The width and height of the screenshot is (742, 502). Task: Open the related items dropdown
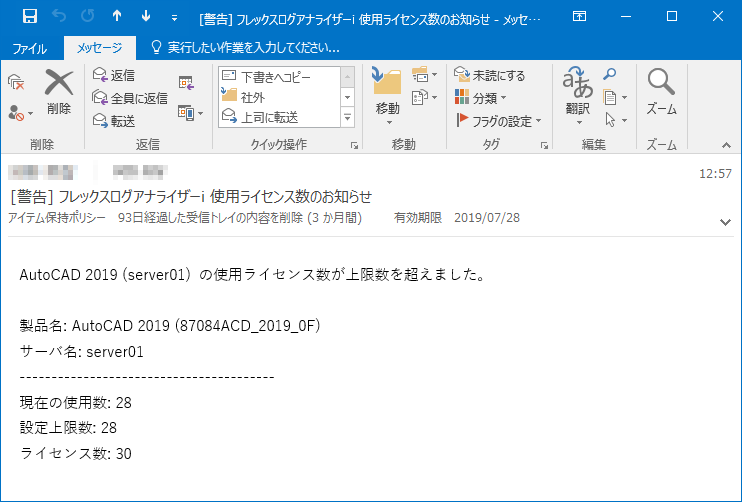[x=615, y=98]
